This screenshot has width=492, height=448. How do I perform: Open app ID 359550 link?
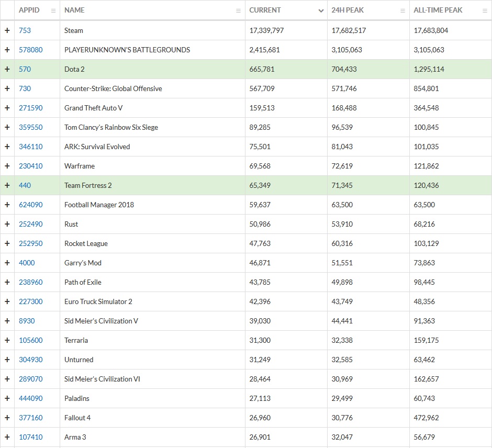pos(31,127)
